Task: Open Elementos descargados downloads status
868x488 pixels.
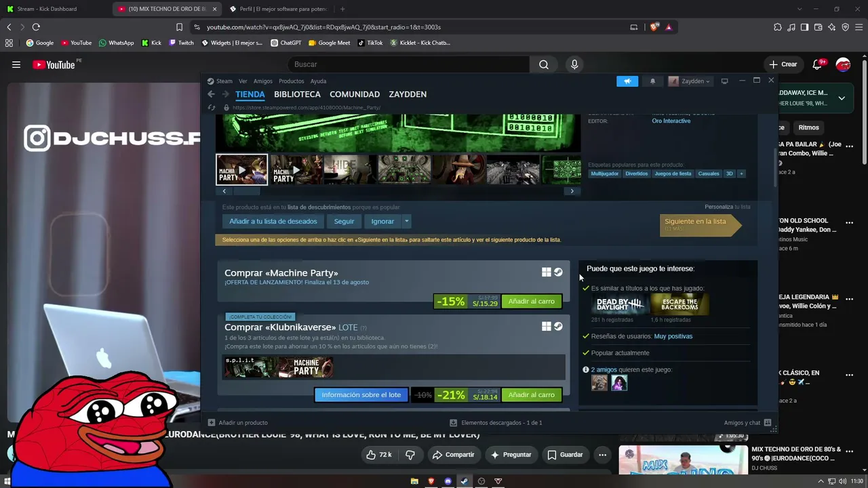Action: tap(496, 423)
